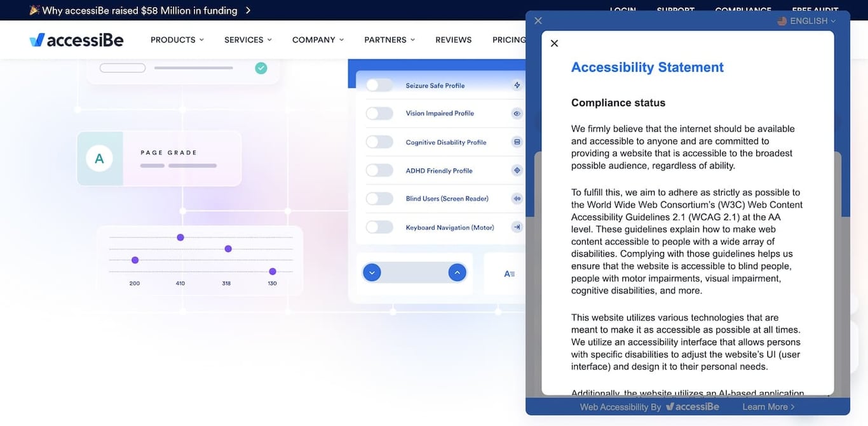
Task: Select the Seizure Safe Profile lightning icon
Action: pyautogui.click(x=517, y=84)
